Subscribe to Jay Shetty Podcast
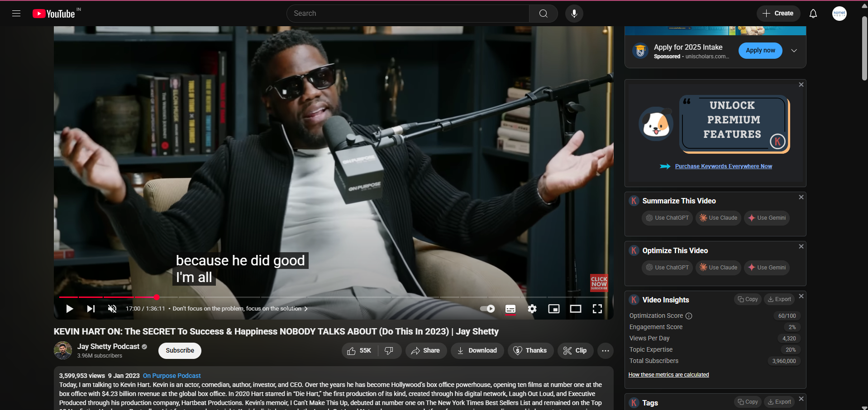Viewport: 868px width, 410px height. (180, 351)
